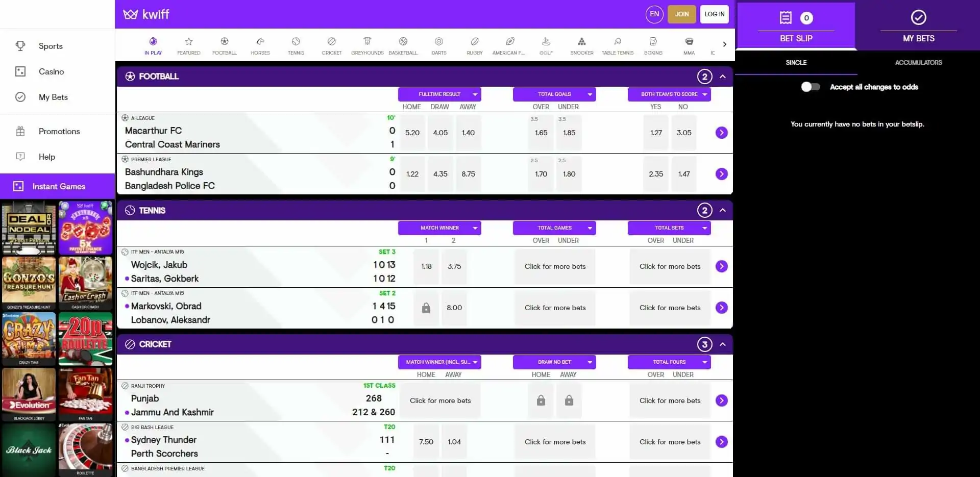Select the Horses racing icon
The image size is (980, 477).
click(x=260, y=45)
